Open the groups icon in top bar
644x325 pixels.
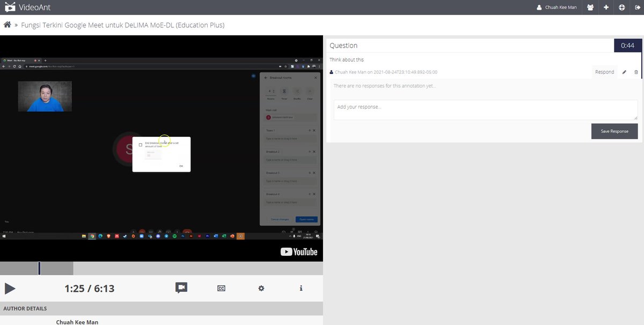590,8
